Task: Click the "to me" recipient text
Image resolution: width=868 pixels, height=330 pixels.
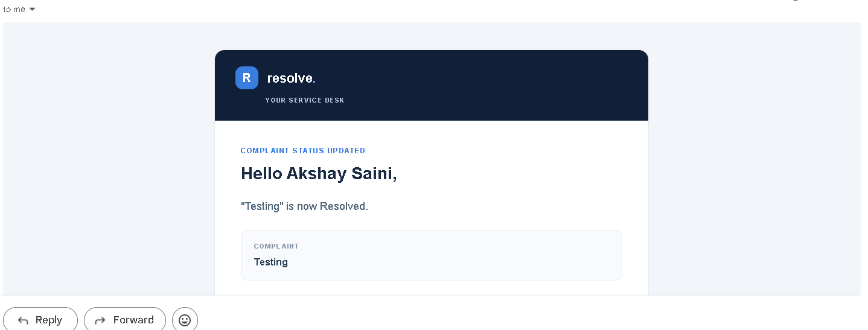Action: pos(14,9)
